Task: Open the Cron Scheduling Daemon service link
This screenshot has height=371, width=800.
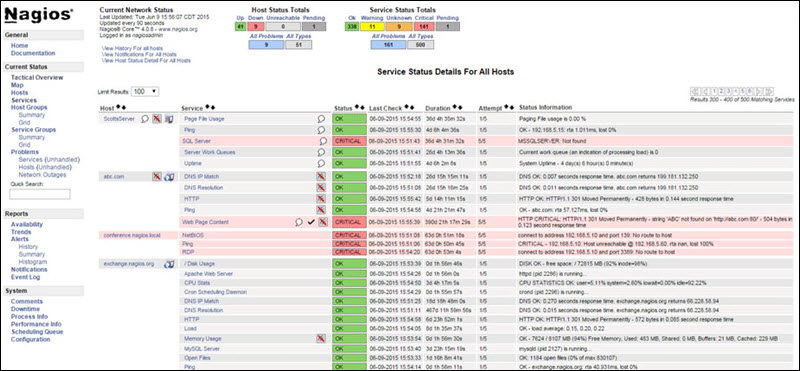Action: [x=216, y=292]
